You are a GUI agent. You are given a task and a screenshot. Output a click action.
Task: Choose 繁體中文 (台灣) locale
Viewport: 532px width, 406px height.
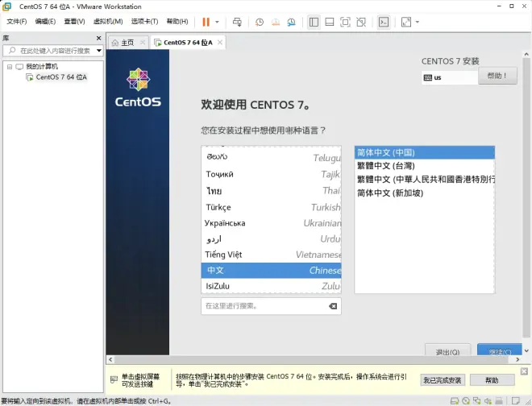coord(425,166)
